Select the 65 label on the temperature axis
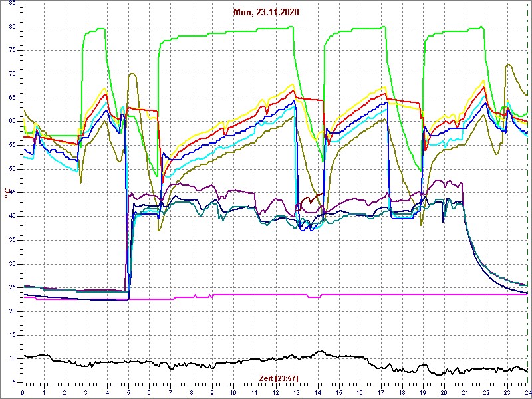This screenshot has width=532, height=399. tap(12, 98)
